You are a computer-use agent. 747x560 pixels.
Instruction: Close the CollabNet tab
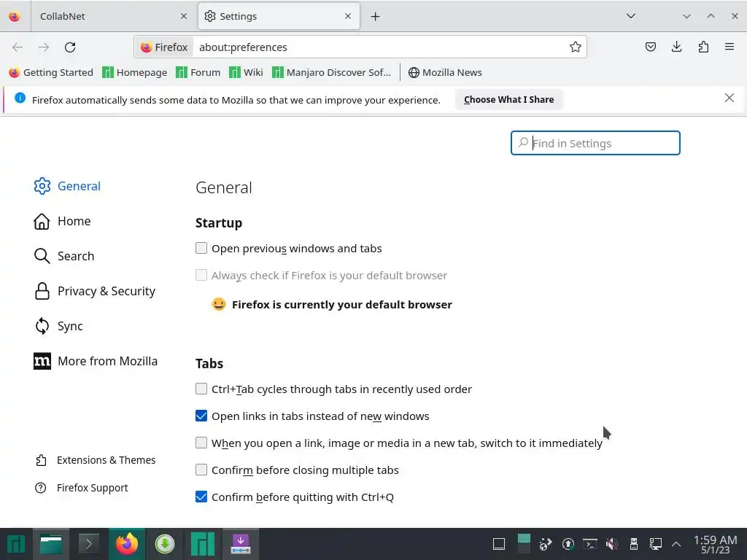[183, 16]
